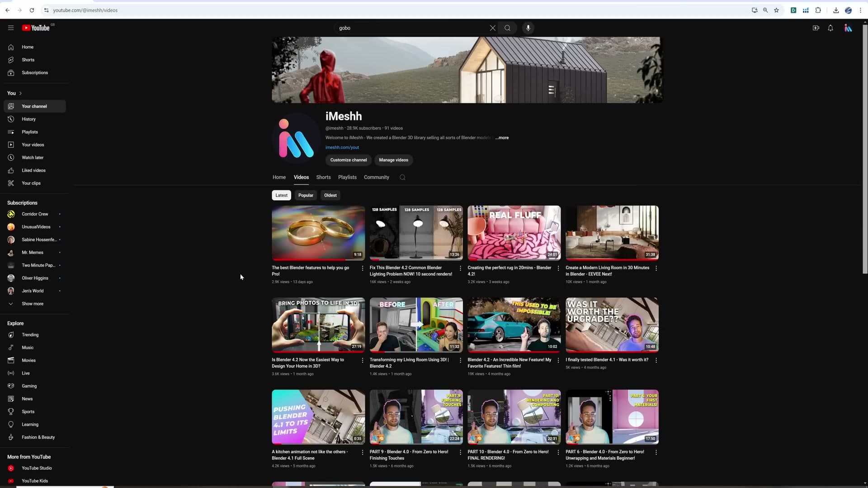The width and height of the screenshot is (868, 488).
Task: Click the iMeshh channel banner image
Action: (x=466, y=70)
